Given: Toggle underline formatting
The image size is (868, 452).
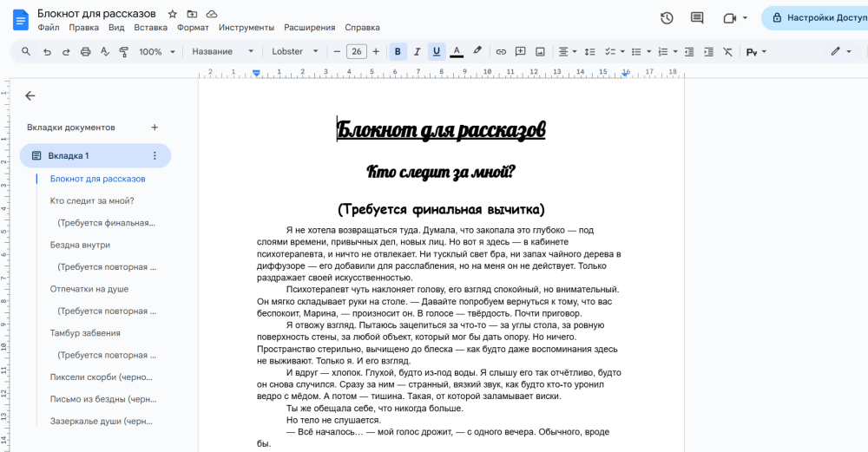Looking at the screenshot, I should coord(437,52).
